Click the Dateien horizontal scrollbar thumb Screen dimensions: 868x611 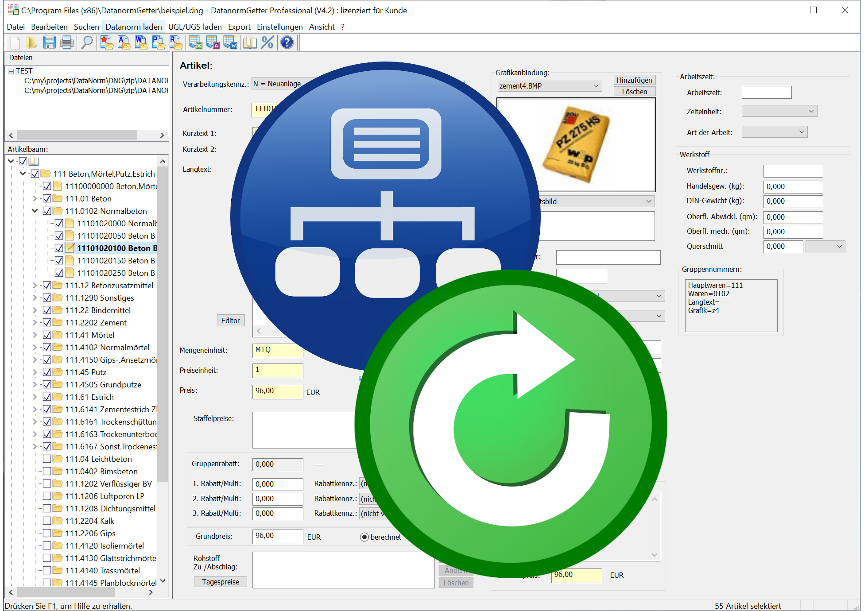77,135
